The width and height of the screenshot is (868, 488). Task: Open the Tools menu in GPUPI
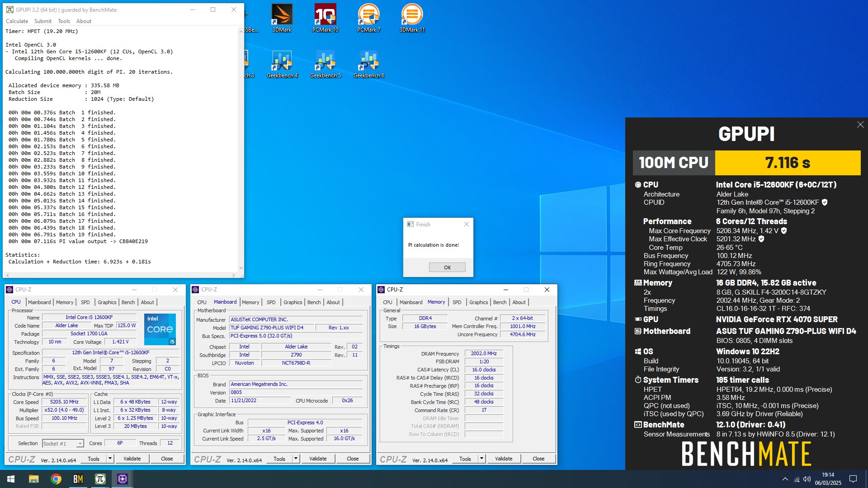(64, 21)
